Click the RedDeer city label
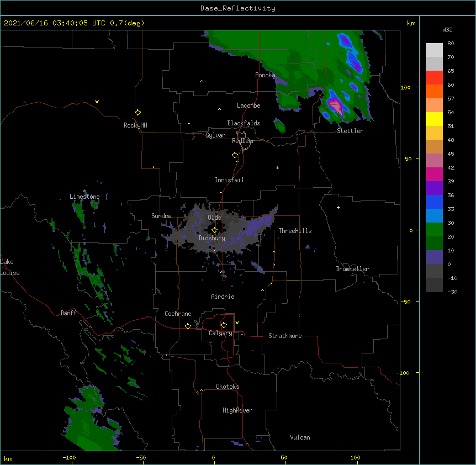 click(x=243, y=141)
